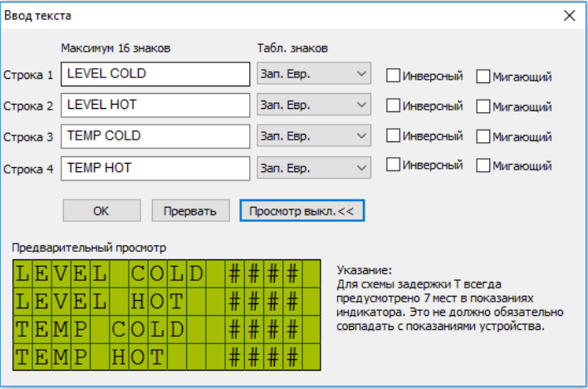This screenshot has width=588, height=389.
Task: Enable Инверсный checkbox for Строка 3
Action: click(393, 135)
